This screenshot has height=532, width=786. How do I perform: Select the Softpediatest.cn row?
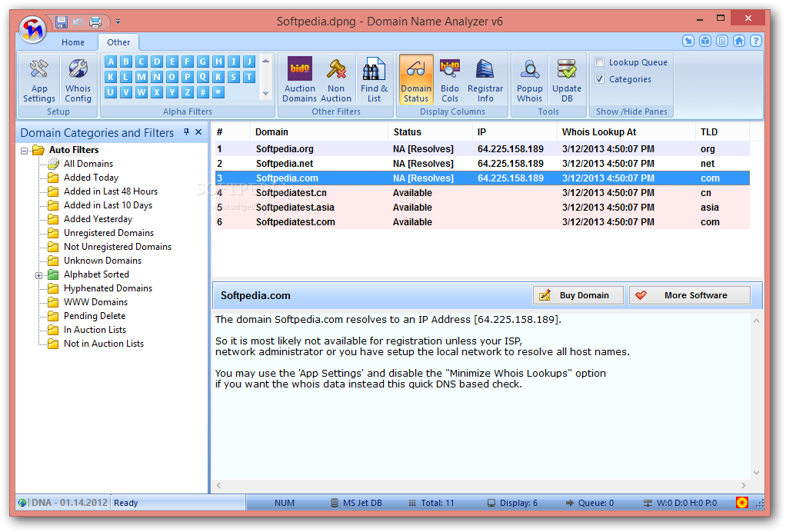pos(482,193)
